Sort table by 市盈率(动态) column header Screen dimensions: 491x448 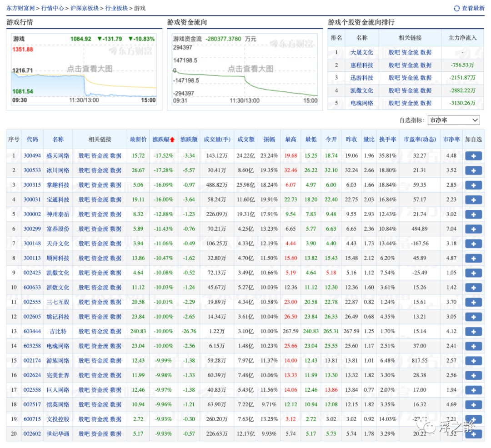point(420,139)
